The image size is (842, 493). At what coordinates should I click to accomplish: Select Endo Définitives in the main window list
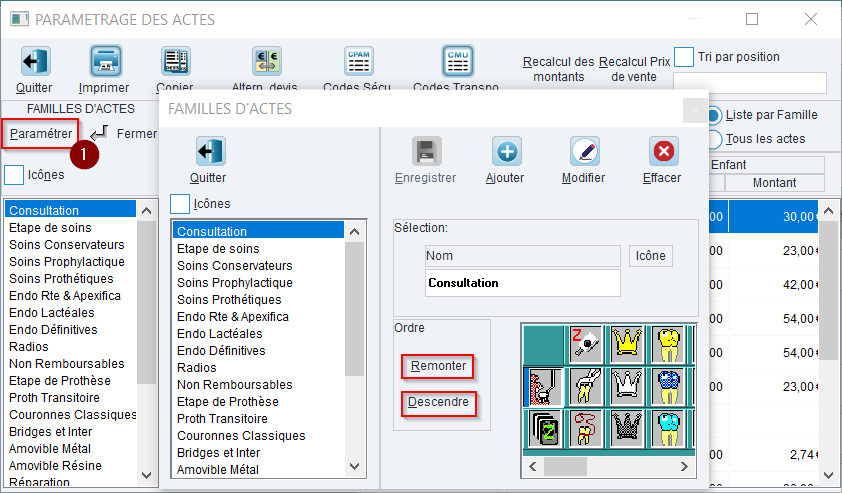70,330
